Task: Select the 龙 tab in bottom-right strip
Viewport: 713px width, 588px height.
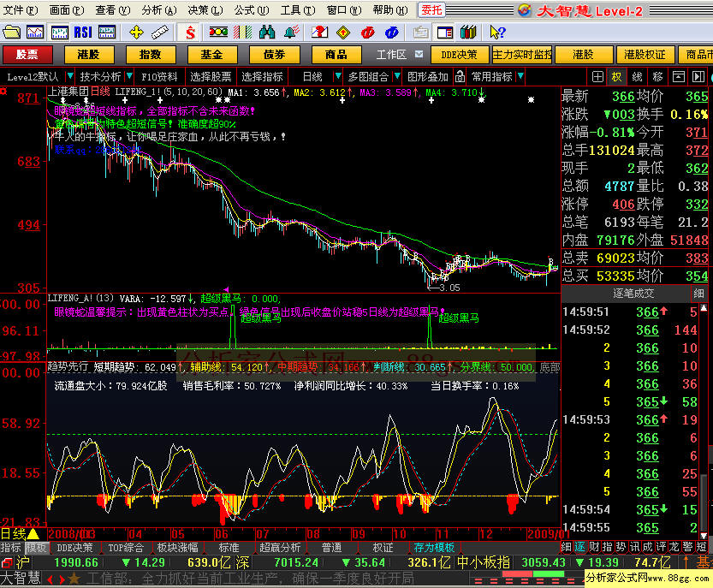Action: pyautogui.click(x=674, y=547)
